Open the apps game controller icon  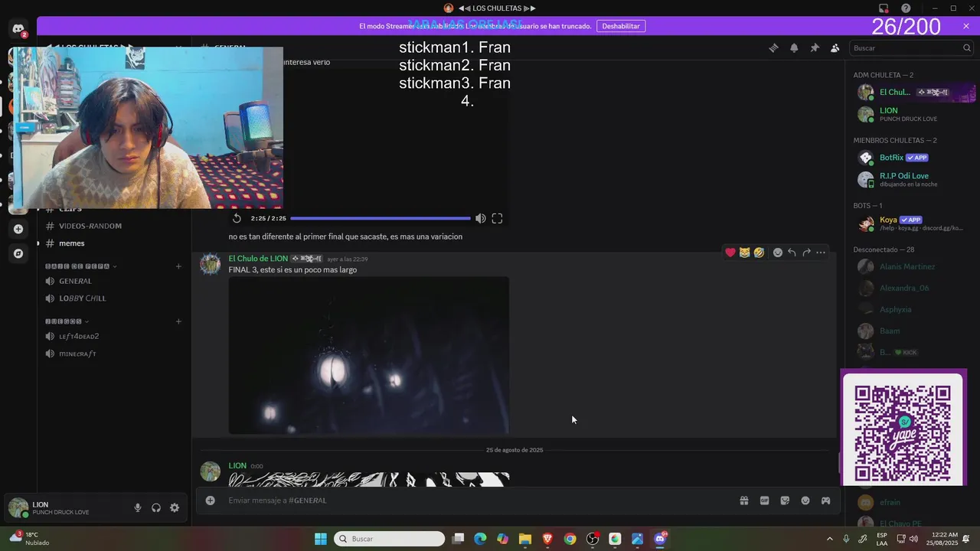pyautogui.click(x=826, y=500)
